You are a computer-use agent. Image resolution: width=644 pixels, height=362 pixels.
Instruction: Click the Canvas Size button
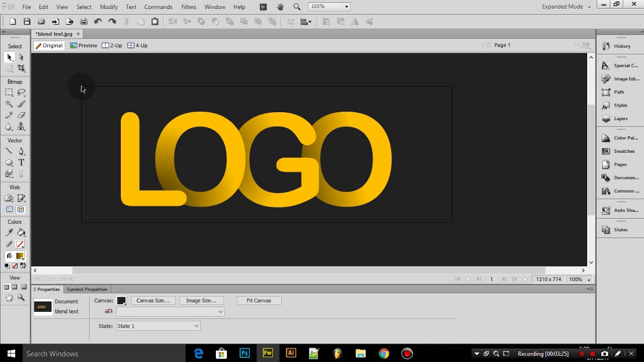tap(153, 301)
